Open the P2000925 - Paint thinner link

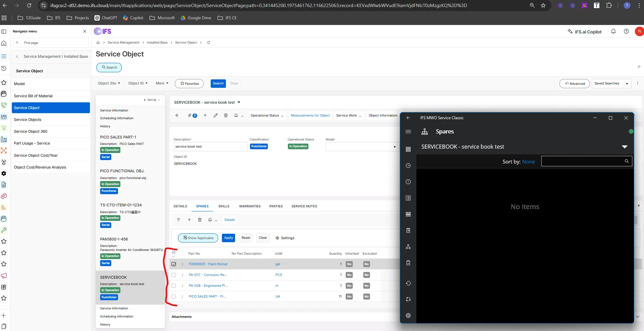pos(208,264)
